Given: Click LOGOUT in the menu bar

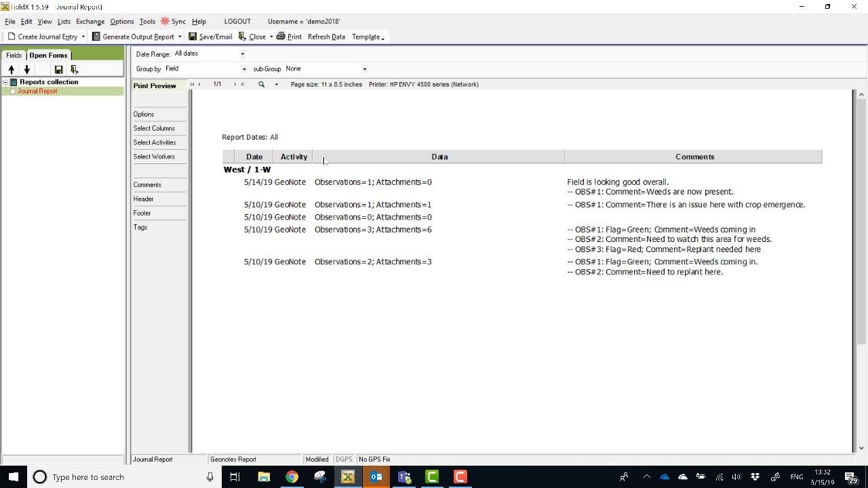Looking at the screenshot, I should click(x=237, y=22).
